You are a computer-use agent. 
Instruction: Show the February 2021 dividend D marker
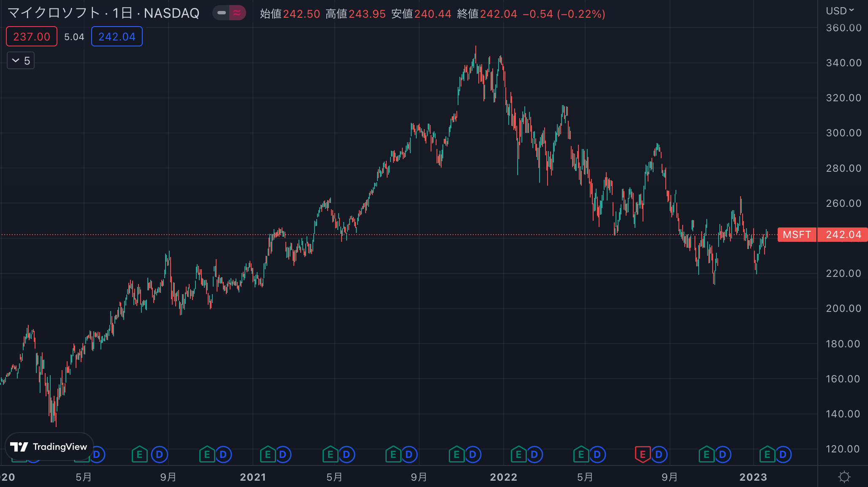(x=283, y=455)
